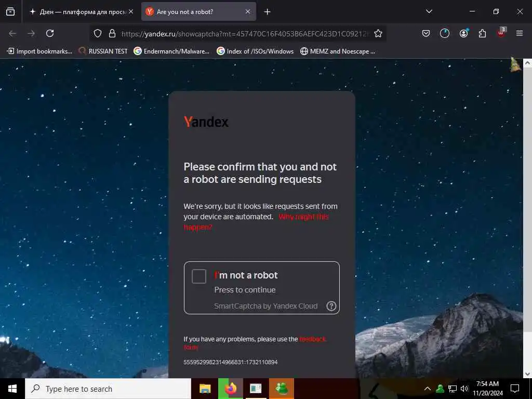532x399 pixels.
Task: Expand the list all tabs dropdown
Action: [429, 11]
